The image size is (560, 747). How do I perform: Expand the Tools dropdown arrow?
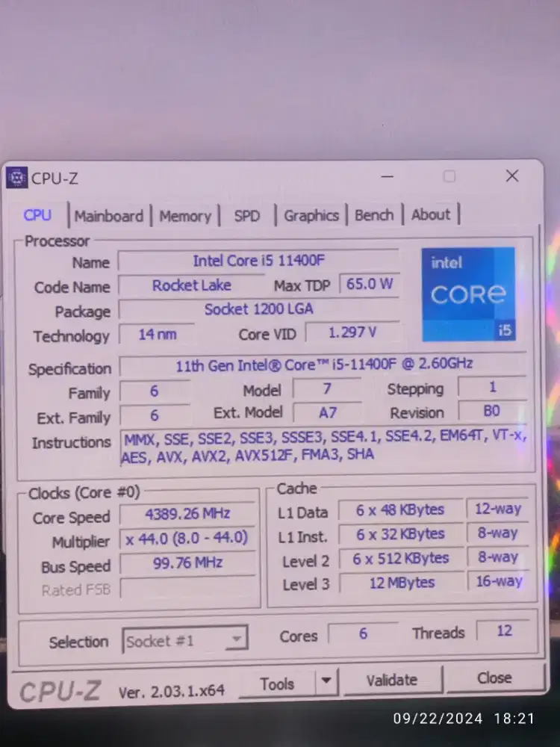[x=326, y=682]
